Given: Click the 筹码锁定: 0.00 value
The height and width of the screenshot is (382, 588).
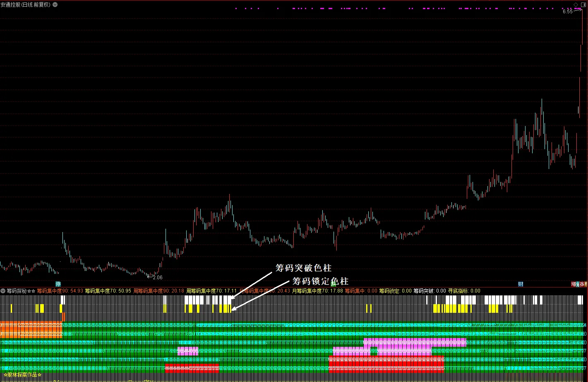Looking at the screenshot, I should coord(396,291).
